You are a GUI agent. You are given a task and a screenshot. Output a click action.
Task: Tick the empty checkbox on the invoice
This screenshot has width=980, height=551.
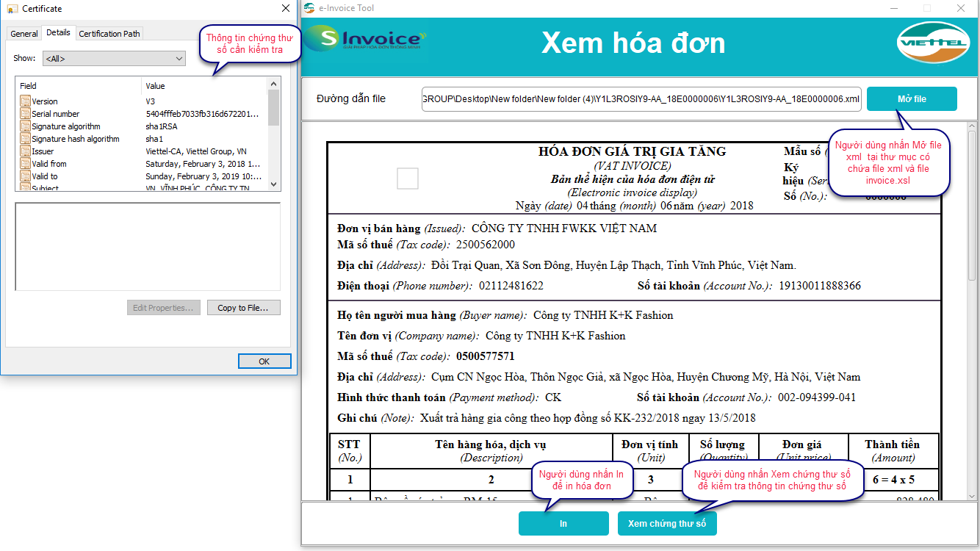407,179
